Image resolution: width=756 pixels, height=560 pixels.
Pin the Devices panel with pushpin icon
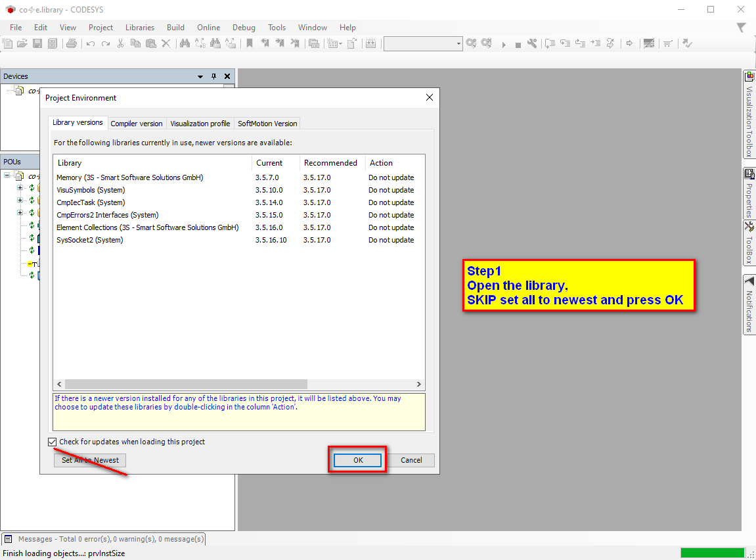(213, 76)
